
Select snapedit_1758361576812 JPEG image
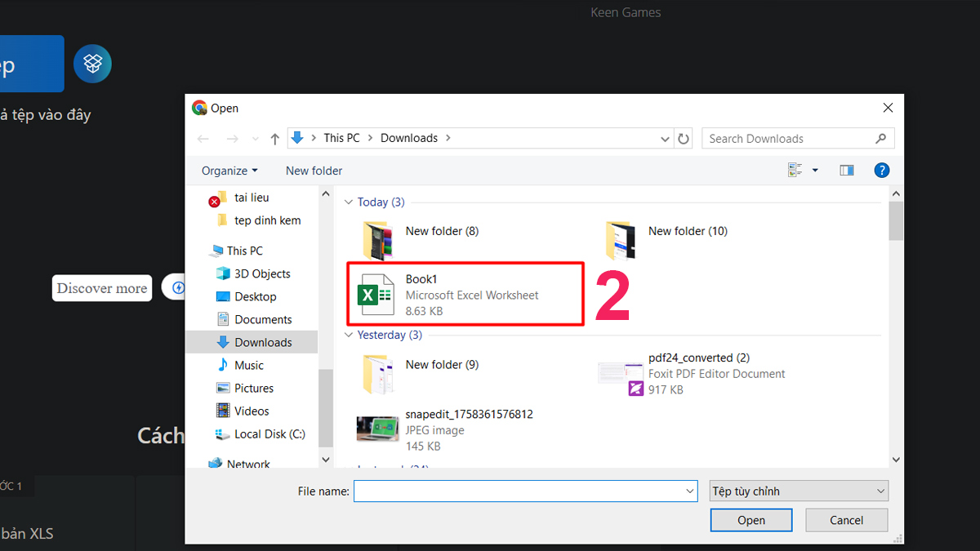click(468, 429)
